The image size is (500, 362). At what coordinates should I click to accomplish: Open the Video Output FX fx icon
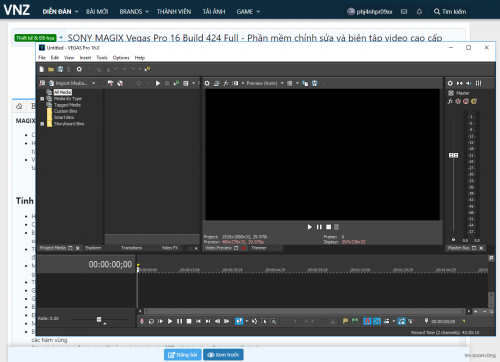[x=226, y=83]
